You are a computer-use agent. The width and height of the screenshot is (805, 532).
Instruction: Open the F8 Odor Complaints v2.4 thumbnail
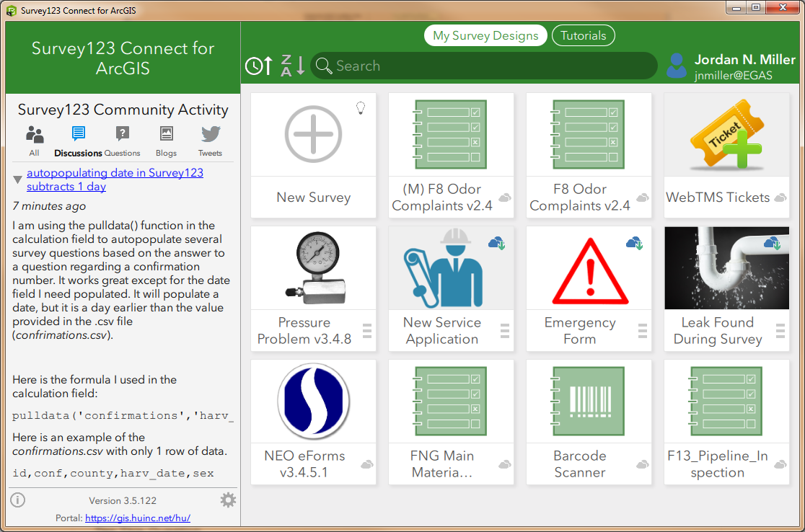(x=589, y=134)
